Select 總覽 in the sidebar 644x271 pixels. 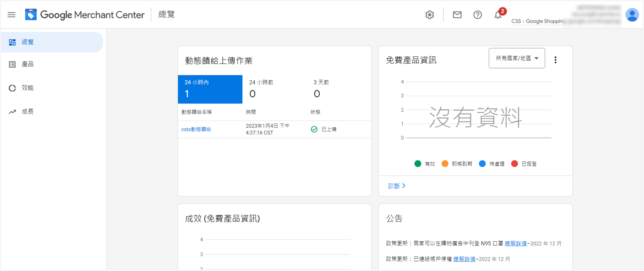click(x=52, y=42)
